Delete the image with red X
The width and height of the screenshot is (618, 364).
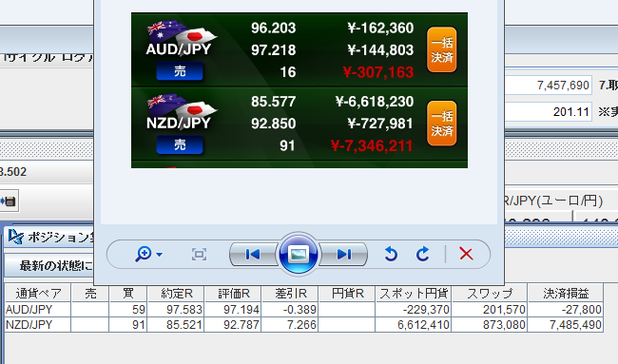pos(466,254)
